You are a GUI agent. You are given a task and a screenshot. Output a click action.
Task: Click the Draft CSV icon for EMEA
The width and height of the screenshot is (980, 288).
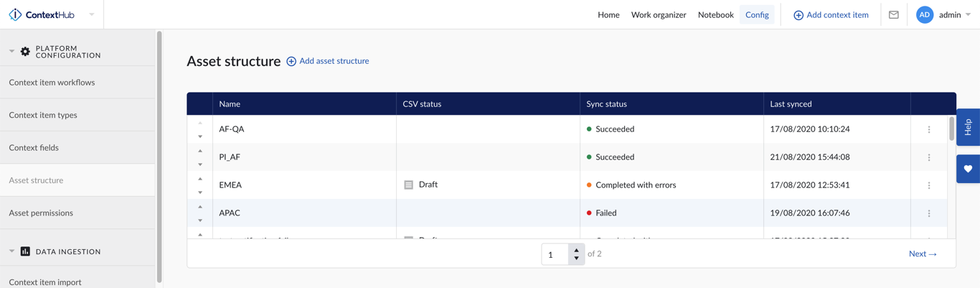(x=408, y=185)
